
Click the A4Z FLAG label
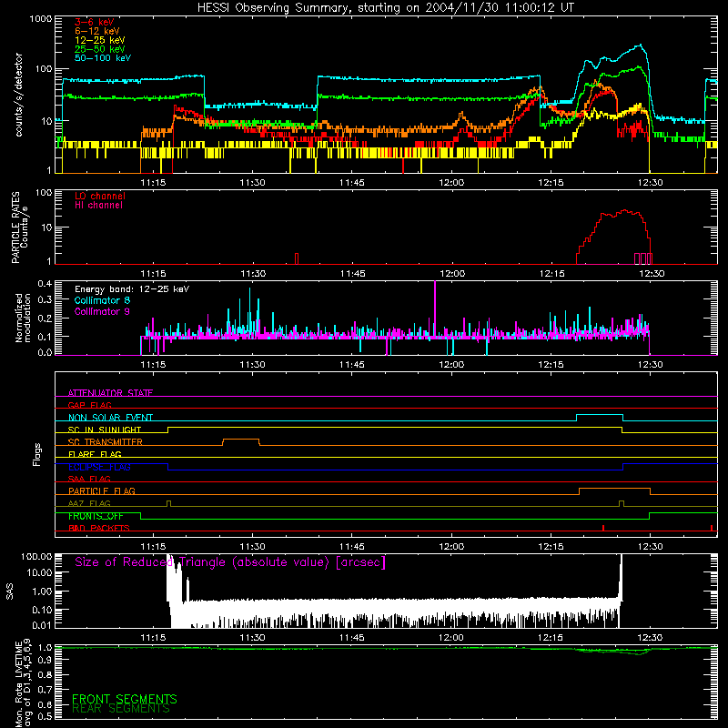(x=89, y=503)
